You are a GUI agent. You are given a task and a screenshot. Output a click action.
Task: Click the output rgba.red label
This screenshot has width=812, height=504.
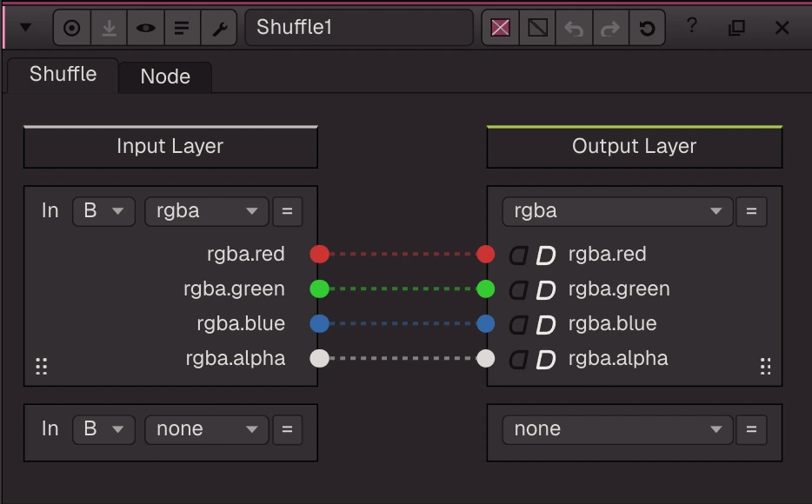pyautogui.click(x=608, y=254)
